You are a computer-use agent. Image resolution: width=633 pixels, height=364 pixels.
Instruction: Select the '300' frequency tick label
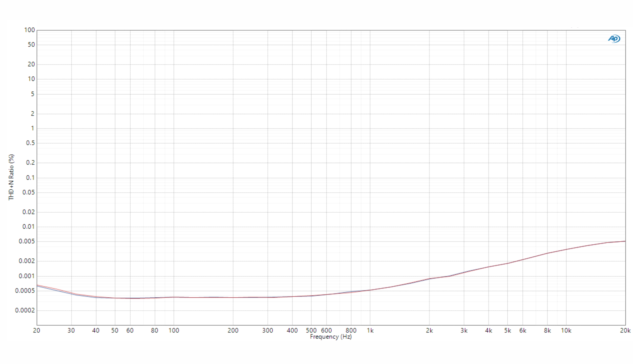click(x=268, y=331)
